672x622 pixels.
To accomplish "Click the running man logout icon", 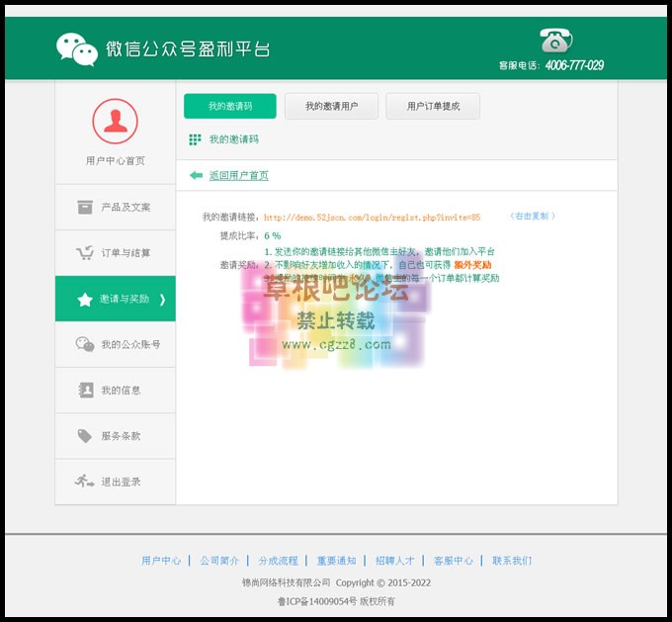I will coord(84,482).
